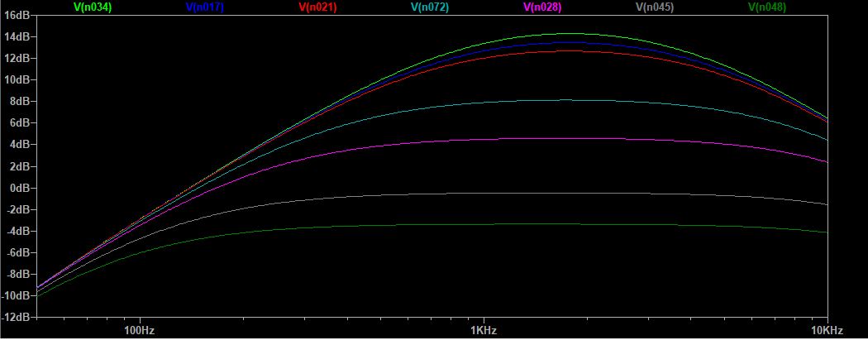868x340 pixels.
Task: Click the 1KHz frequency axis label
Action: (484, 331)
